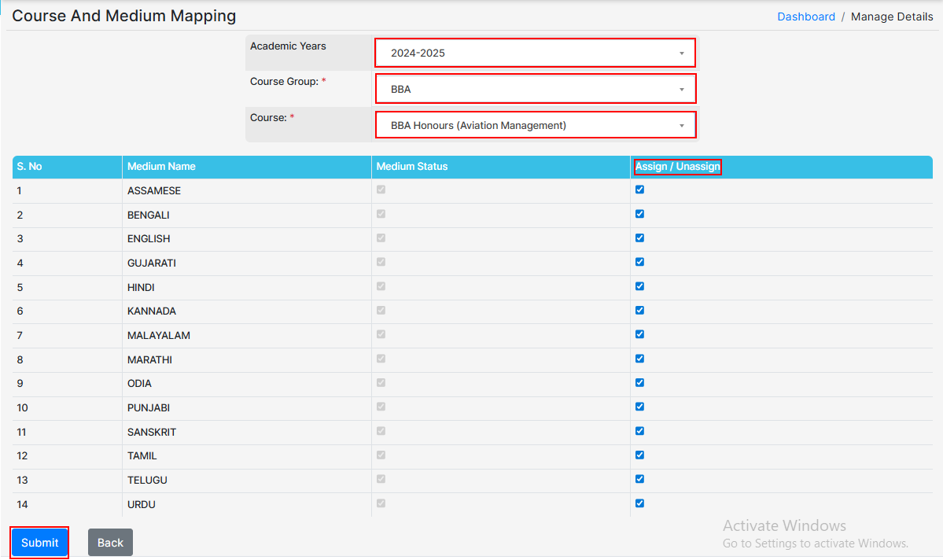
Task: Unassign the MALAYALAM medium checkbox
Action: (x=639, y=334)
